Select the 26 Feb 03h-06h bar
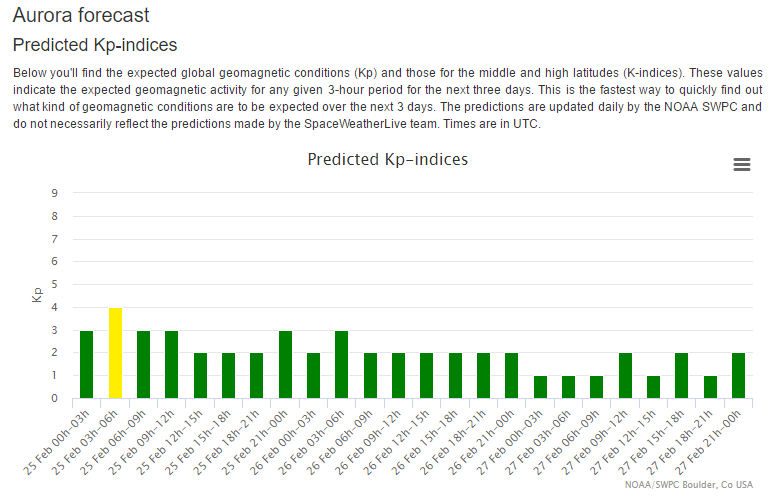The image size is (771, 496). coord(341,364)
